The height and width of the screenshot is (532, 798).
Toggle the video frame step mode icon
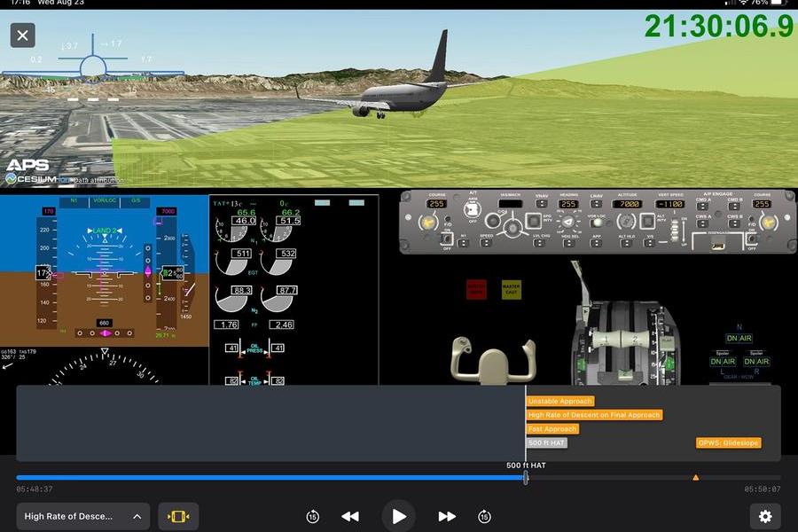[x=179, y=516]
